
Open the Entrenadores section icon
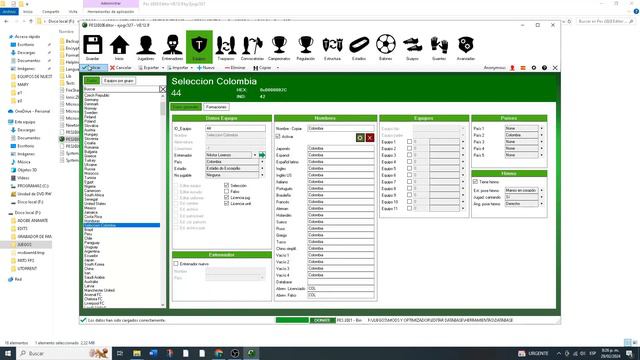[172, 45]
